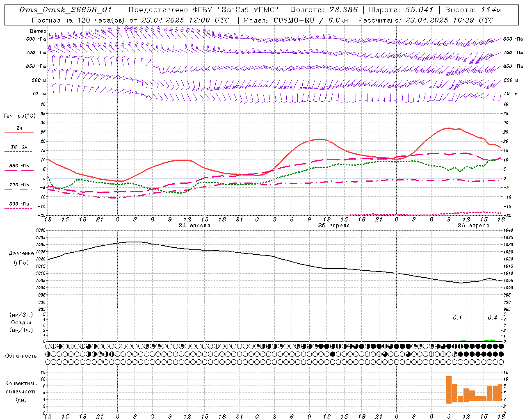
Task: Click the "0.4" precipitation amount value
Action: 492,317
